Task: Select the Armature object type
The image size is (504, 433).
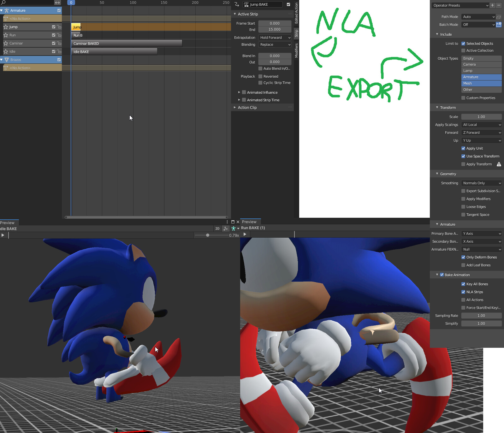Action: (482, 77)
